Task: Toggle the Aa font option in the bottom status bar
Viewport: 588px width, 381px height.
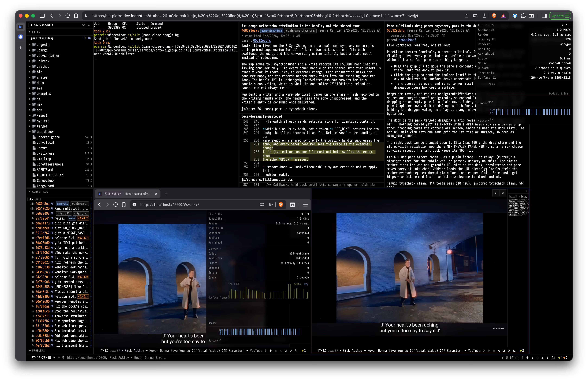Action: click(x=553, y=358)
